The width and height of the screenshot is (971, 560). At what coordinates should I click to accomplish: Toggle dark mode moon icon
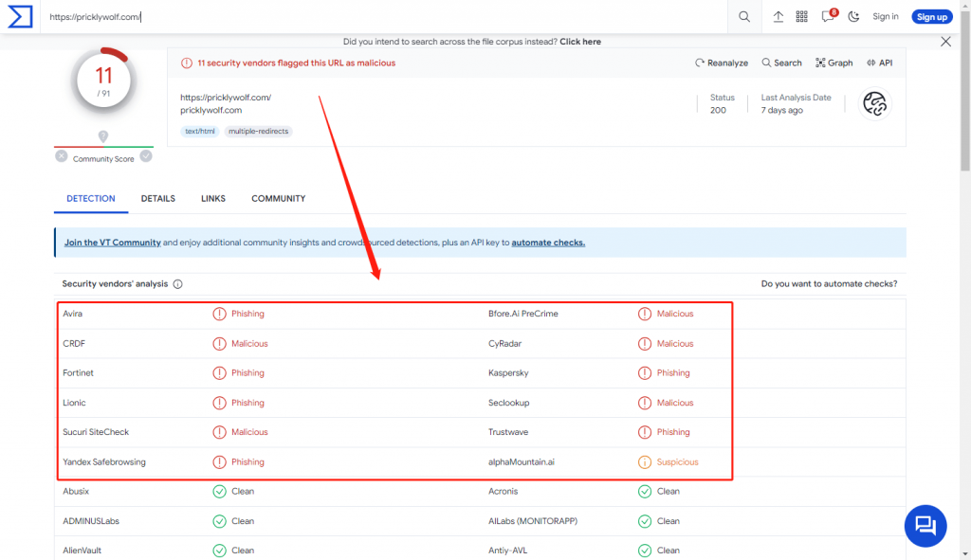(854, 17)
